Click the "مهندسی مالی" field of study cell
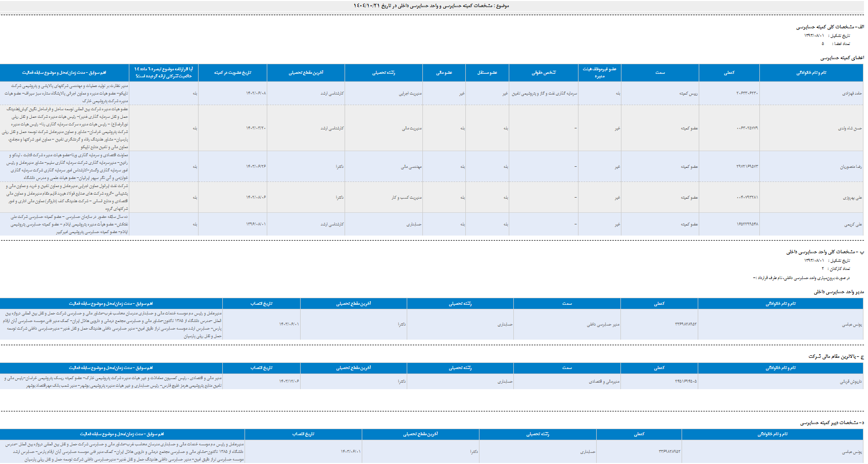 pyautogui.click(x=411, y=167)
